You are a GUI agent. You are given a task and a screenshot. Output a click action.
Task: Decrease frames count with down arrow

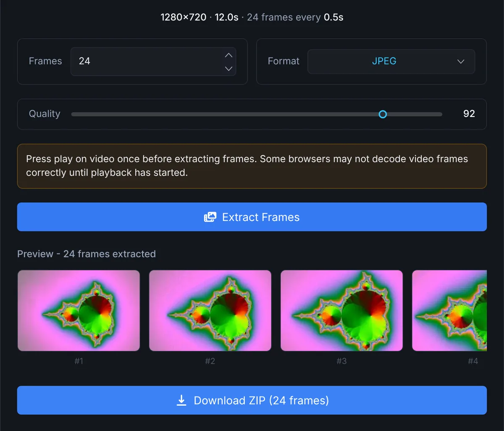228,68
